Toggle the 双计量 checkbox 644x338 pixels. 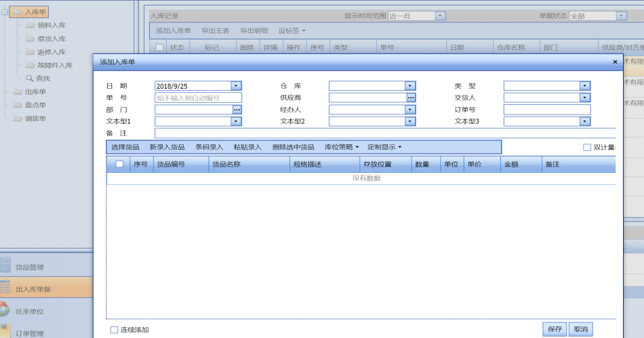click(587, 147)
